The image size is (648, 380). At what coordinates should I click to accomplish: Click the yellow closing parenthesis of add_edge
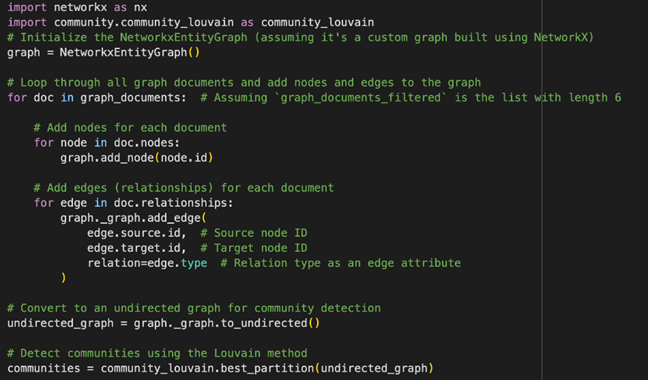tap(63, 278)
